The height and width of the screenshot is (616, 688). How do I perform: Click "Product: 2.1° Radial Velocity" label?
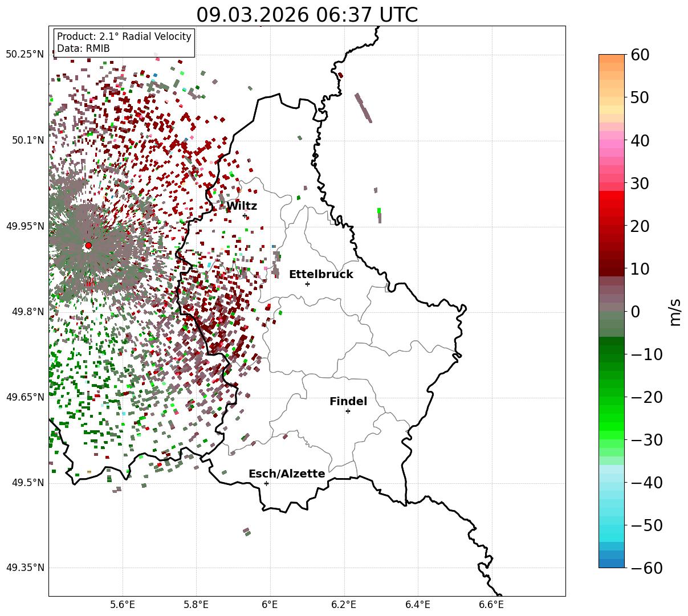pyautogui.click(x=124, y=36)
